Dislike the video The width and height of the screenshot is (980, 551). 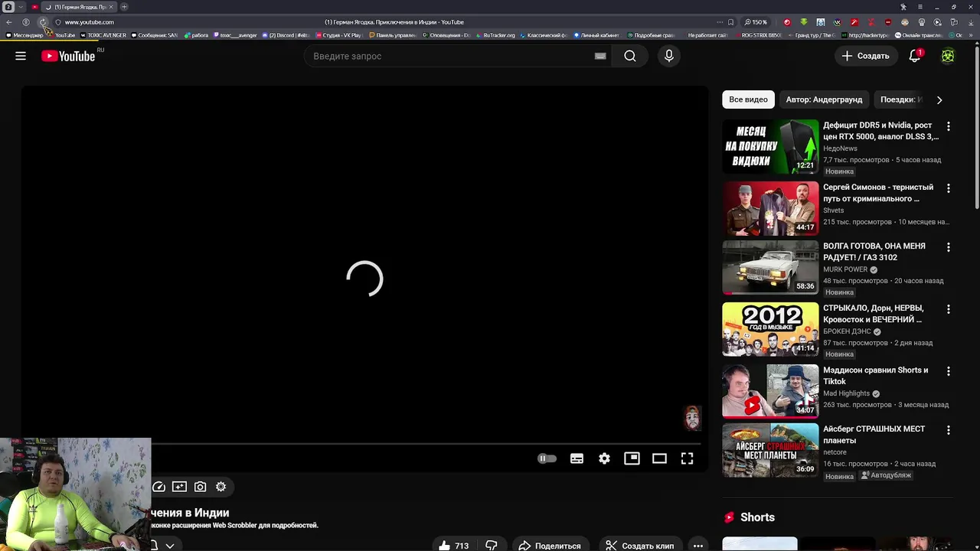pos(491,546)
